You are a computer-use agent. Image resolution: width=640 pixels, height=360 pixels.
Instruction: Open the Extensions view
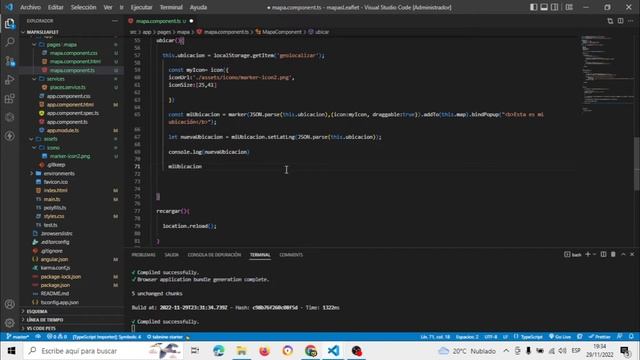coord(9,98)
